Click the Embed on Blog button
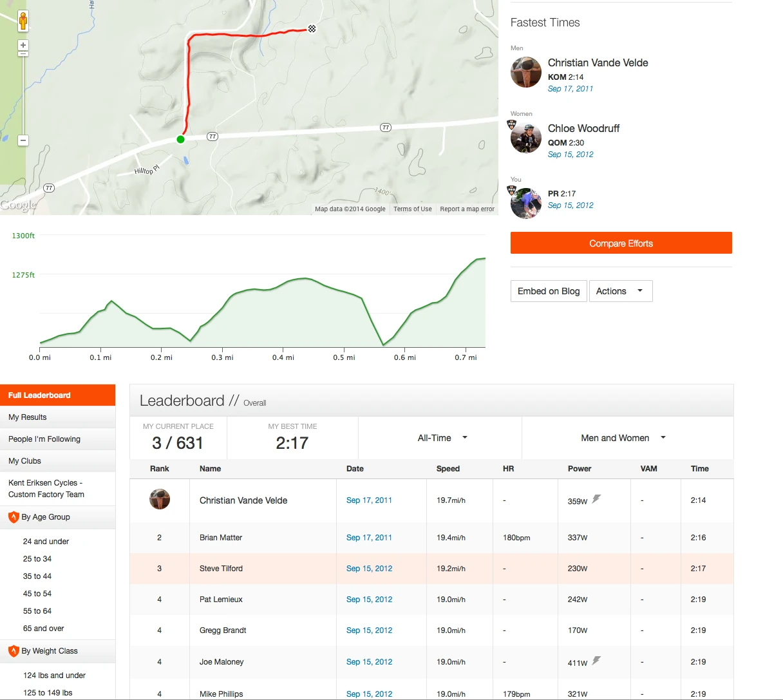783x700 pixels. pyautogui.click(x=549, y=291)
